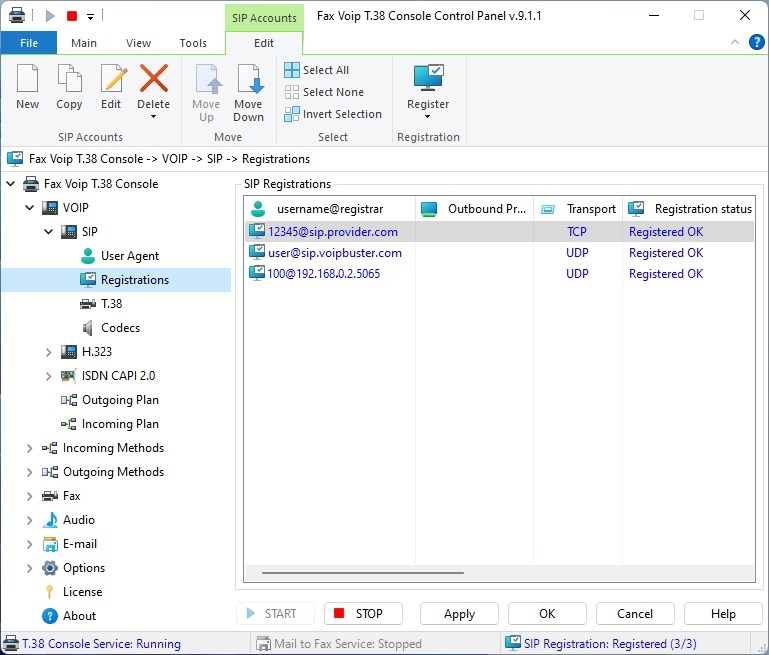Switch to the Main ribbon tab
This screenshot has width=769, height=655.
tap(84, 43)
